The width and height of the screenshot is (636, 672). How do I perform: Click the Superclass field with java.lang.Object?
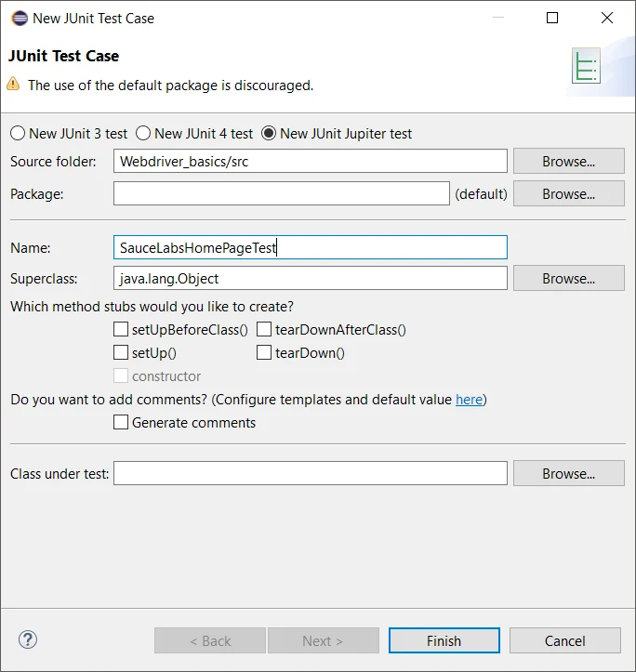311,278
